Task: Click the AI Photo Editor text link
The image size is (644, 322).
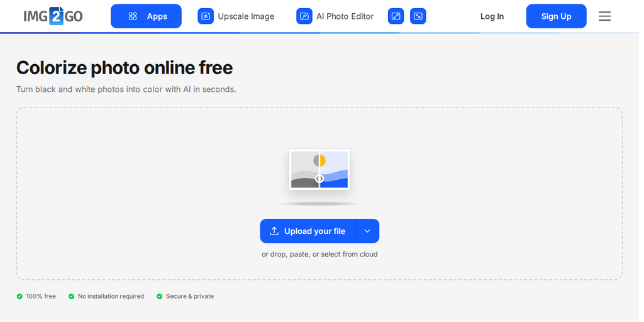Action: click(x=345, y=16)
